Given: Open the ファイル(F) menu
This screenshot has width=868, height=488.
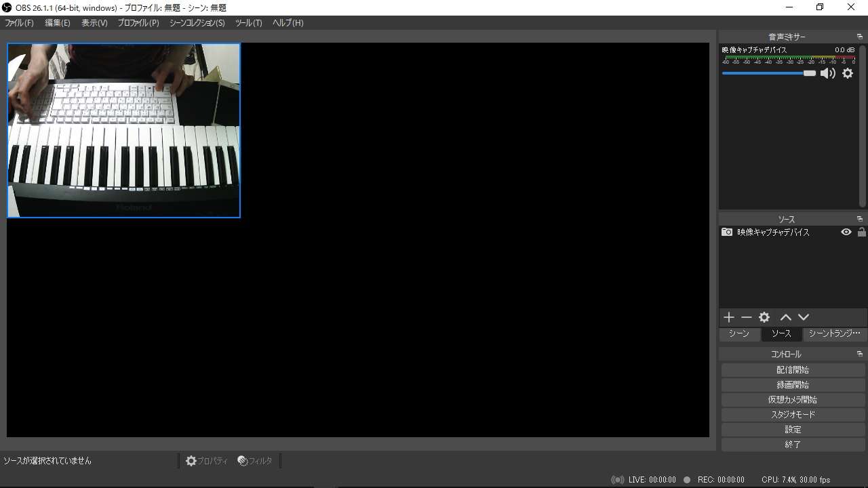Looking at the screenshot, I should point(19,22).
